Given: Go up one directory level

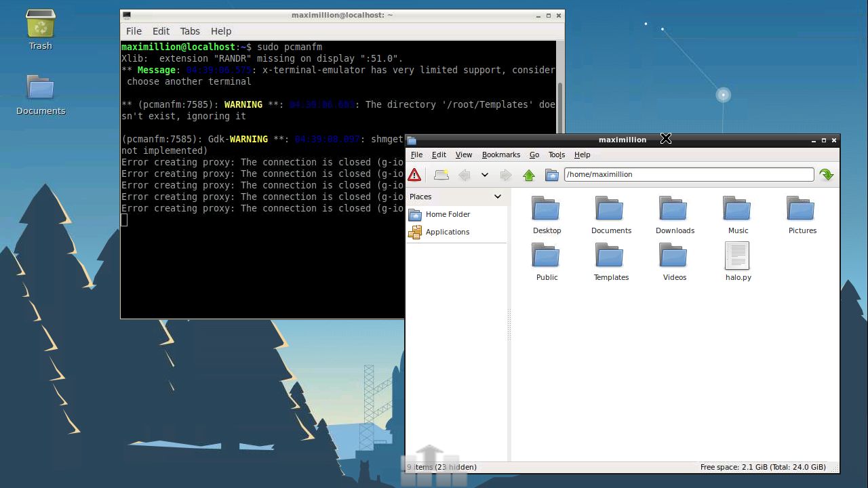Looking at the screenshot, I should click(x=529, y=174).
